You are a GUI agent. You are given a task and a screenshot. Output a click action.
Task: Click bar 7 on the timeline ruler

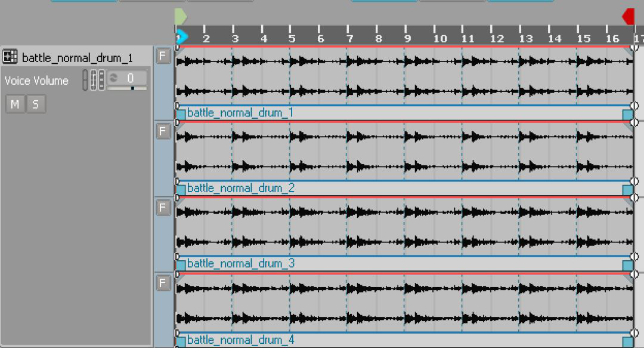click(x=350, y=39)
